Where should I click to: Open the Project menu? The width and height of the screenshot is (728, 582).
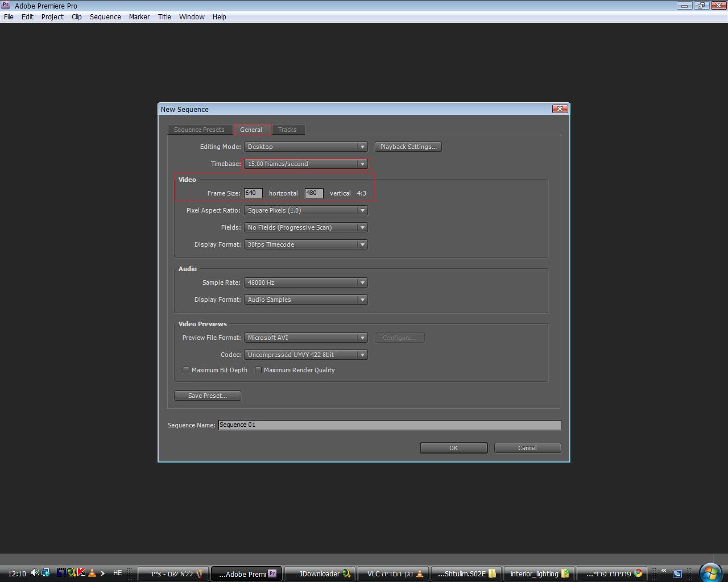pyautogui.click(x=52, y=17)
